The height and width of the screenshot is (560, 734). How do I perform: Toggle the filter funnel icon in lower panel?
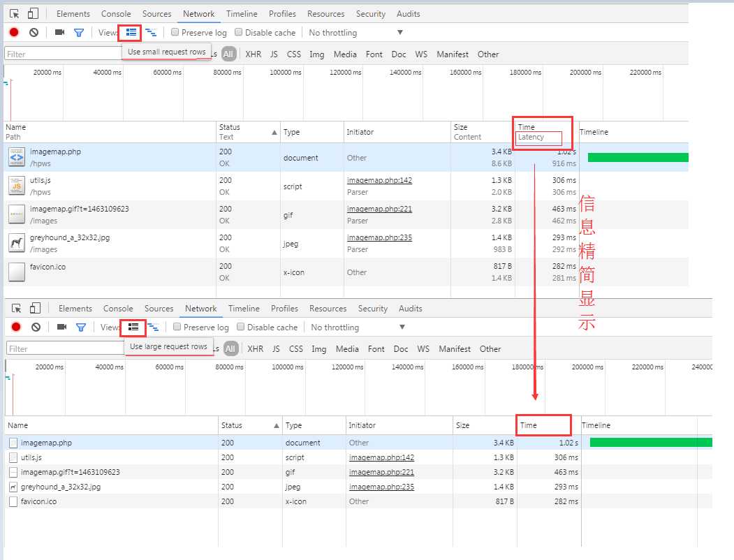(x=81, y=327)
